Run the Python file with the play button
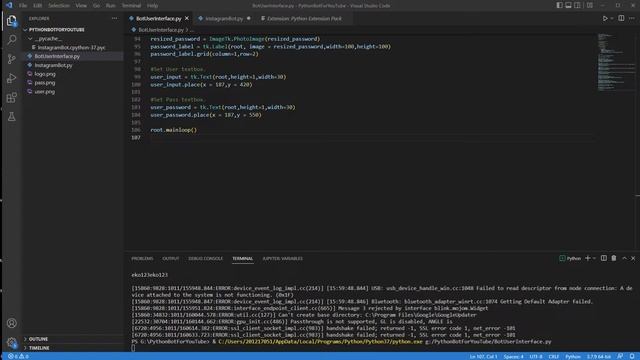This screenshot has height=360, width=640. (x=605, y=18)
